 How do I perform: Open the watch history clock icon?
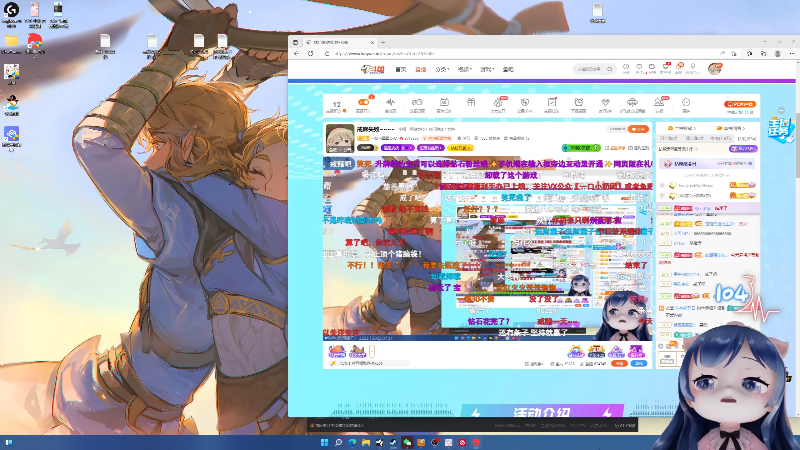click(626, 68)
